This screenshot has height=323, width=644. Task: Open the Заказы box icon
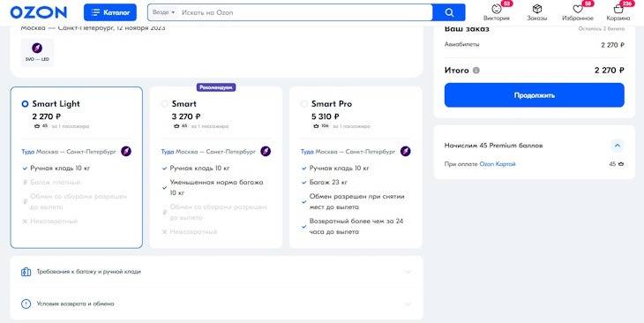pos(536,9)
